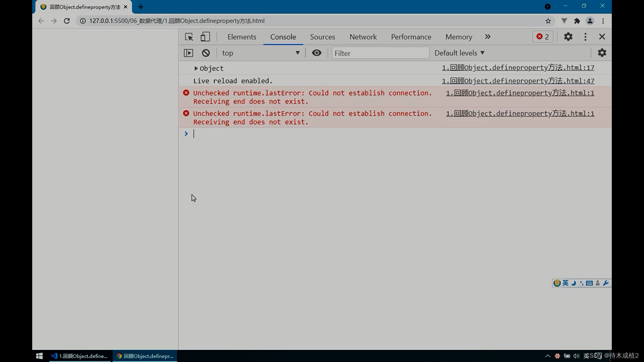Bookmark this page with star
This screenshot has height=362, width=644.
coord(548,21)
